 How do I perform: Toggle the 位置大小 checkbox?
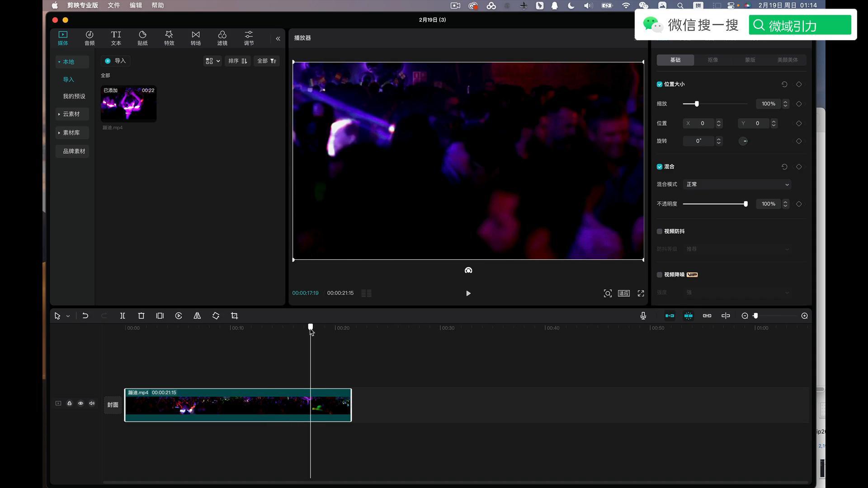click(660, 84)
